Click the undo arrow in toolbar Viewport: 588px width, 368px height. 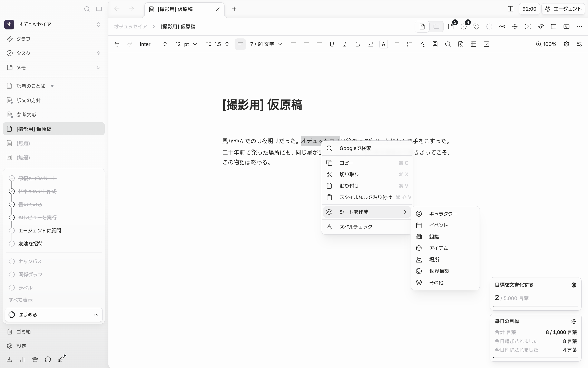pos(117,44)
